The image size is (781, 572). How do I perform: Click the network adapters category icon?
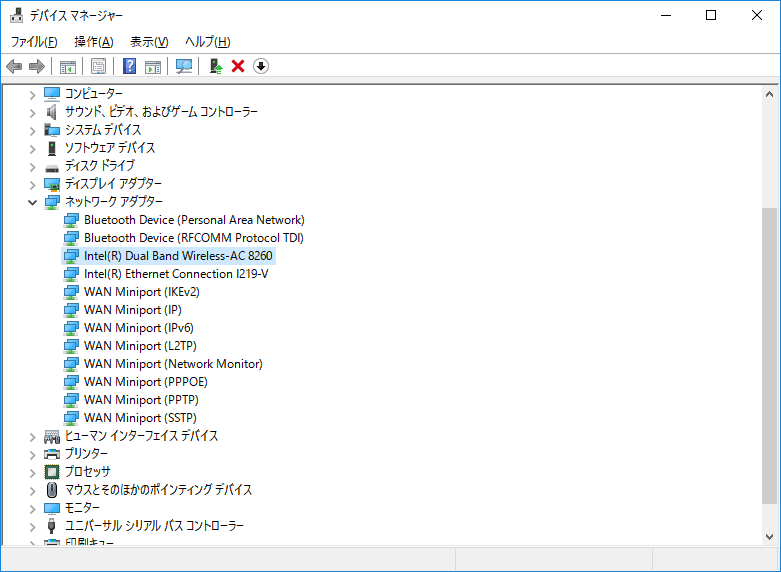pyautogui.click(x=52, y=202)
